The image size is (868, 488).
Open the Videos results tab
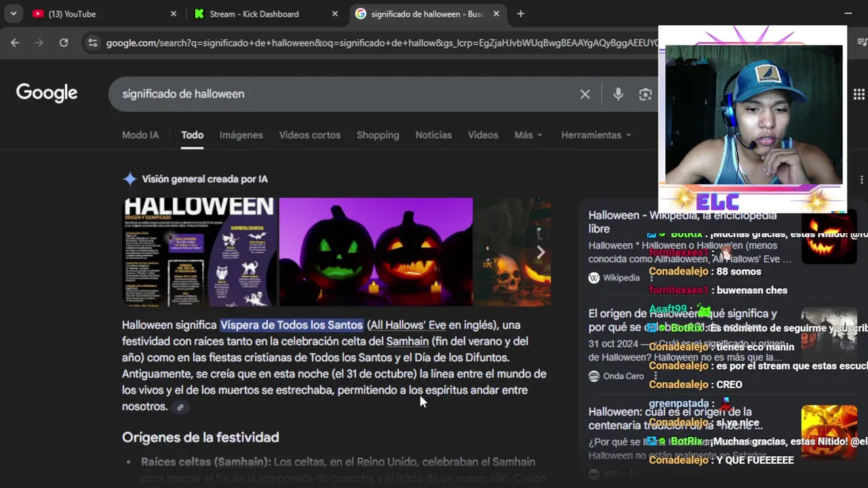click(483, 135)
